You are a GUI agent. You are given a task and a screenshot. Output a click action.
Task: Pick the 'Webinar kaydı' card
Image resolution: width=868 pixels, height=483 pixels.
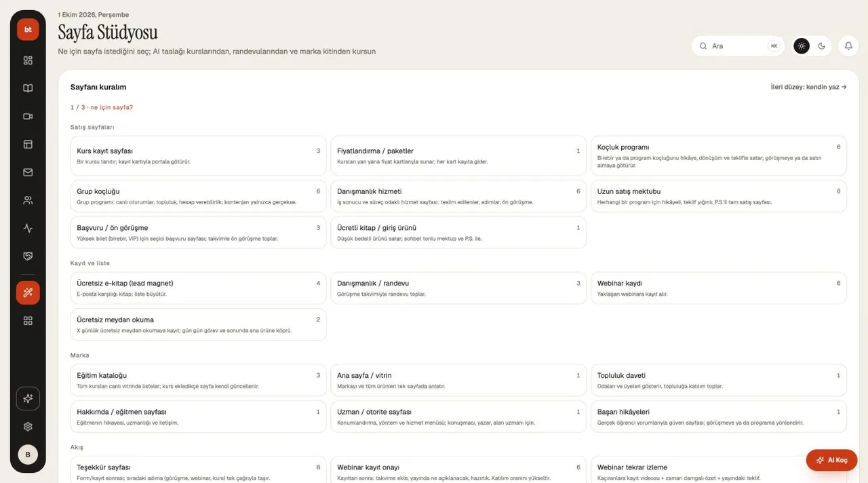pyautogui.click(x=719, y=288)
